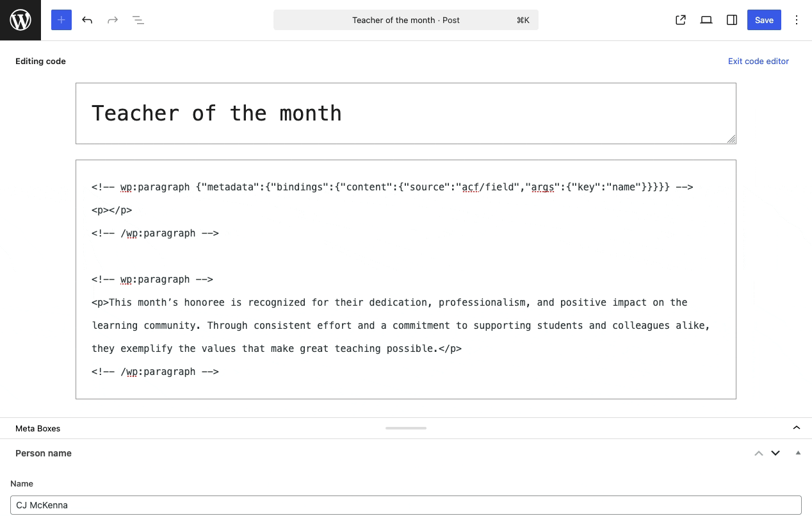Save the Teacher of the month post
The image size is (812, 516).
(764, 20)
